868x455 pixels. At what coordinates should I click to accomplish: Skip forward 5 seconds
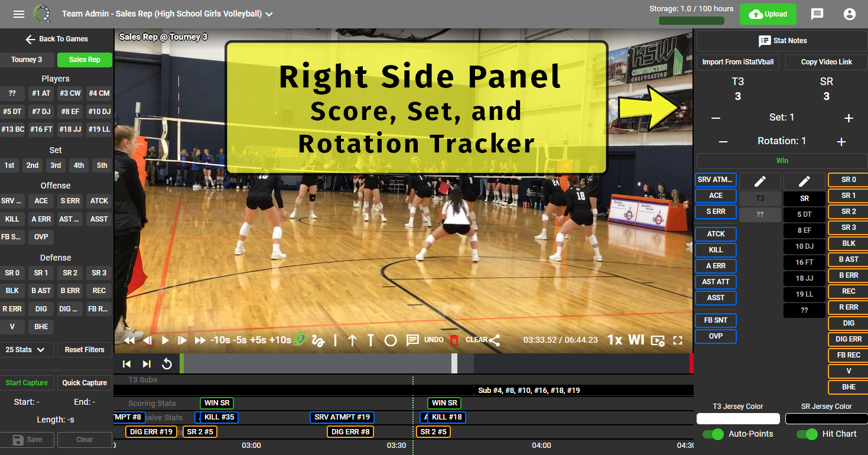coord(258,340)
